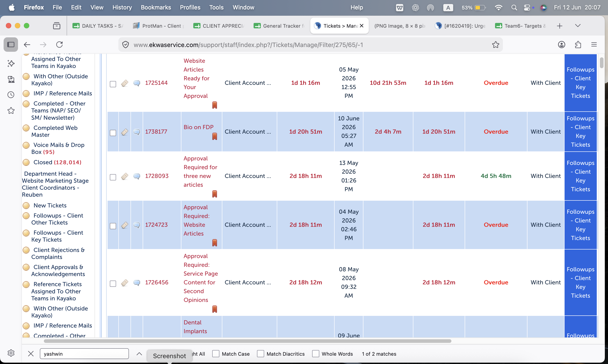Switch to the General Tracker tab
The image size is (608, 364).
point(279,26)
